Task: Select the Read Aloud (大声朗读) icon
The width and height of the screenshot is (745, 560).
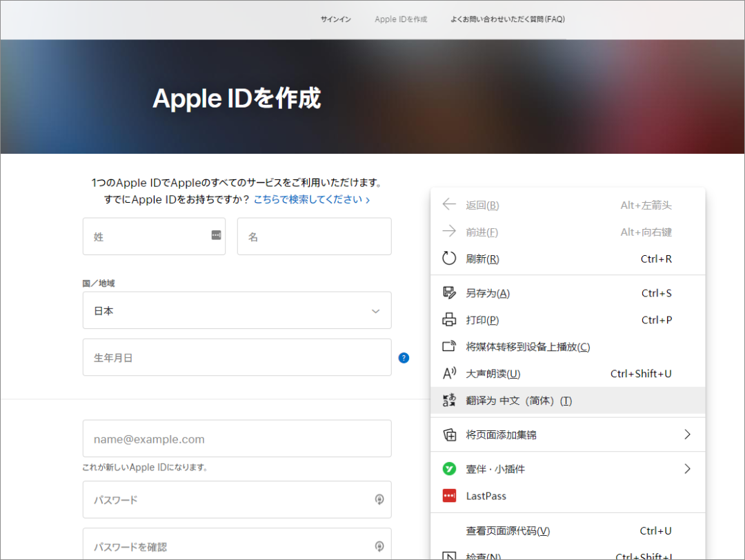Action: click(449, 373)
